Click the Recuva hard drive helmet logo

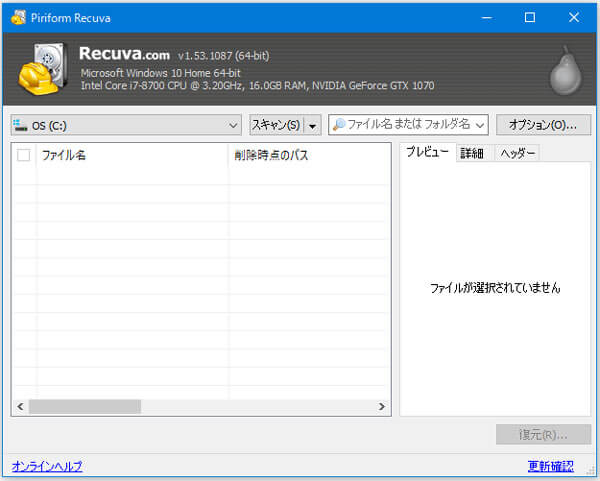[44, 68]
